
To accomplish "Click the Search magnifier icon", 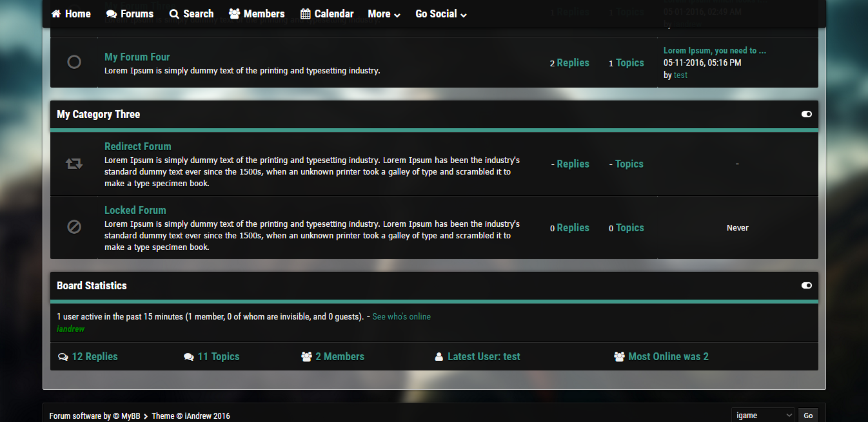I will [174, 14].
